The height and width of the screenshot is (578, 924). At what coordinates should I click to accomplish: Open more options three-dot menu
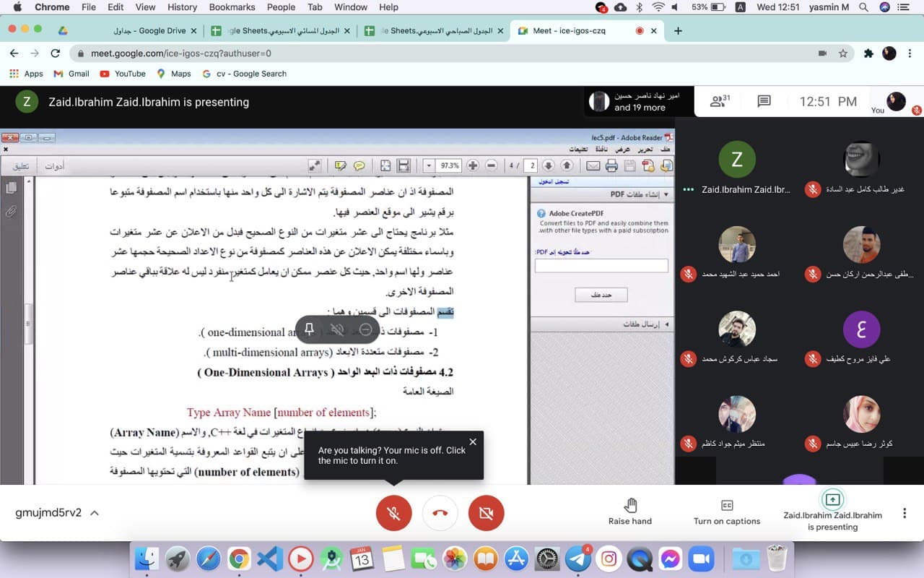(904, 513)
